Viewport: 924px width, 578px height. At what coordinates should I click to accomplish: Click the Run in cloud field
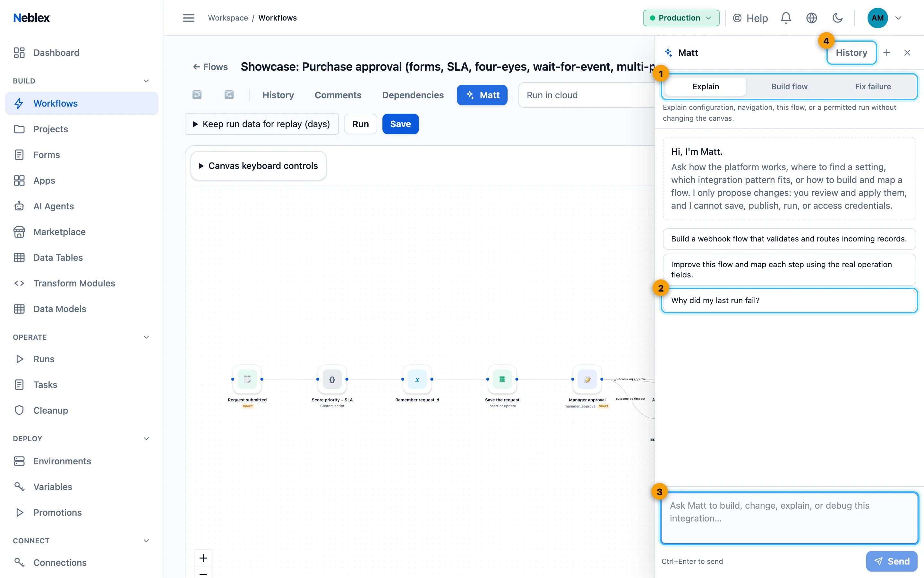coord(586,95)
